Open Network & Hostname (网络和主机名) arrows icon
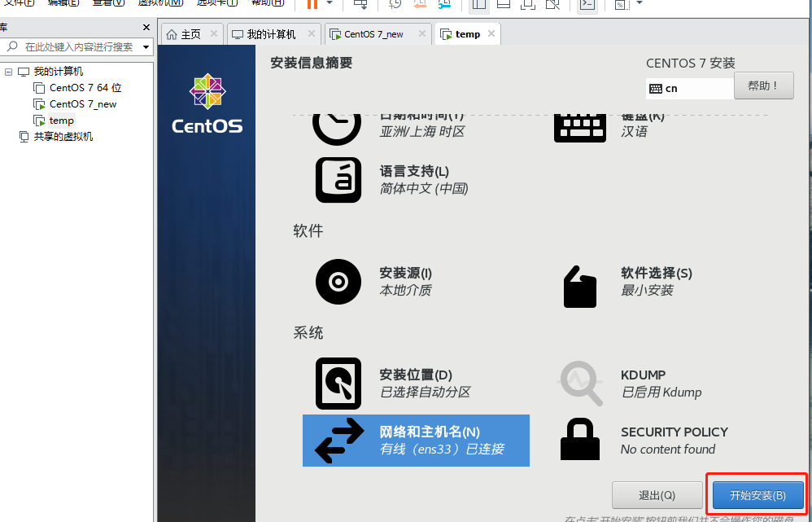Viewport: 812px width, 522px height. coord(339,441)
